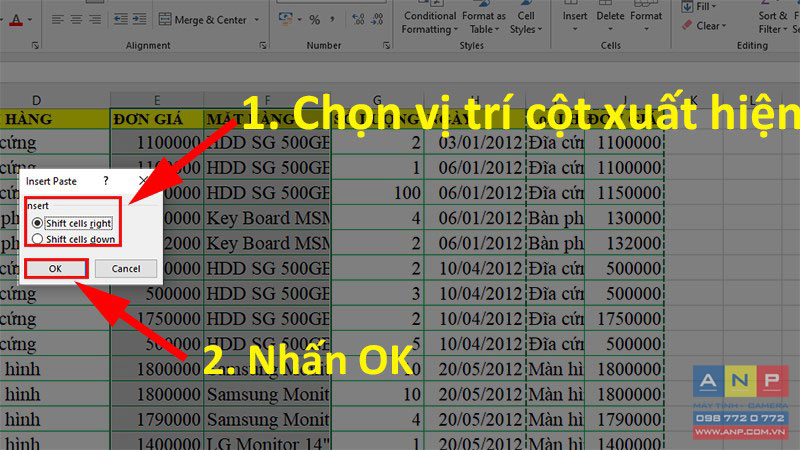Open the Merge & Center dropdown arrow
Image resolution: width=800 pixels, height=450 pixels.
pyautogui.click(x=257, y=20)
